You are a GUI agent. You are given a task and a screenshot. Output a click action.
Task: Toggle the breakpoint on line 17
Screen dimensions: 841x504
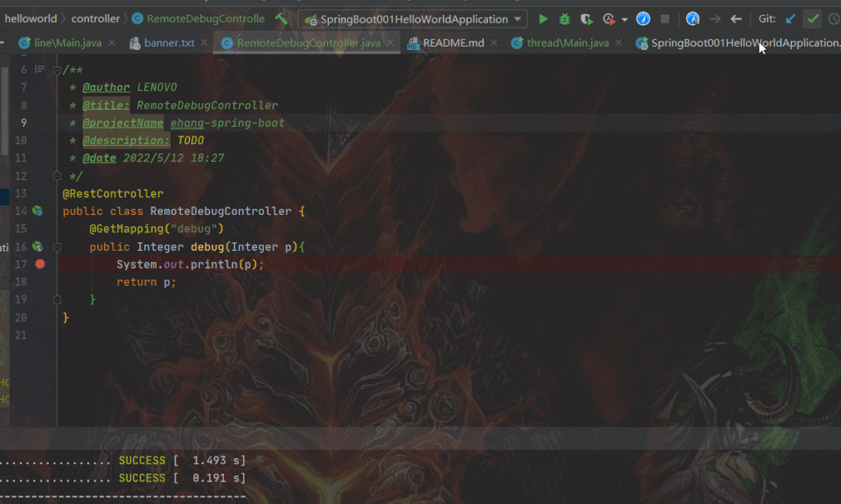[x=40, y=264]
